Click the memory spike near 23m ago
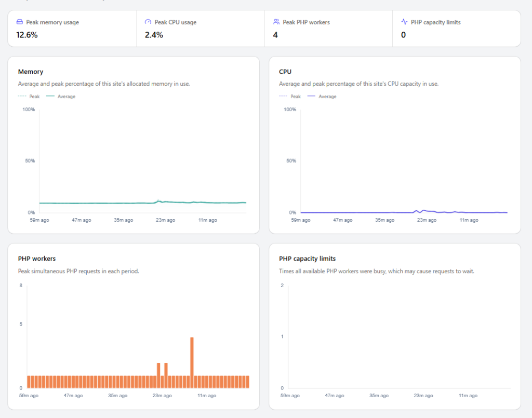Viewport: 532px width, 418px height. 158,201
